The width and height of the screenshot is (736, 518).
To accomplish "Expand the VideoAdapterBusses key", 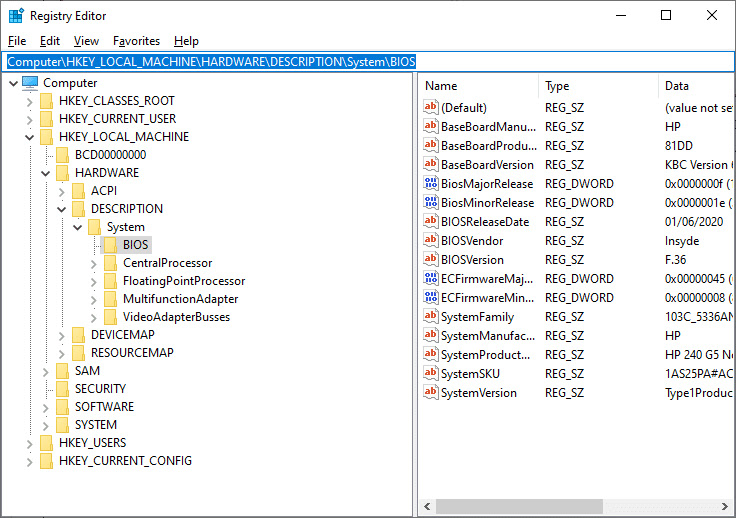I will tap(93, 318).
